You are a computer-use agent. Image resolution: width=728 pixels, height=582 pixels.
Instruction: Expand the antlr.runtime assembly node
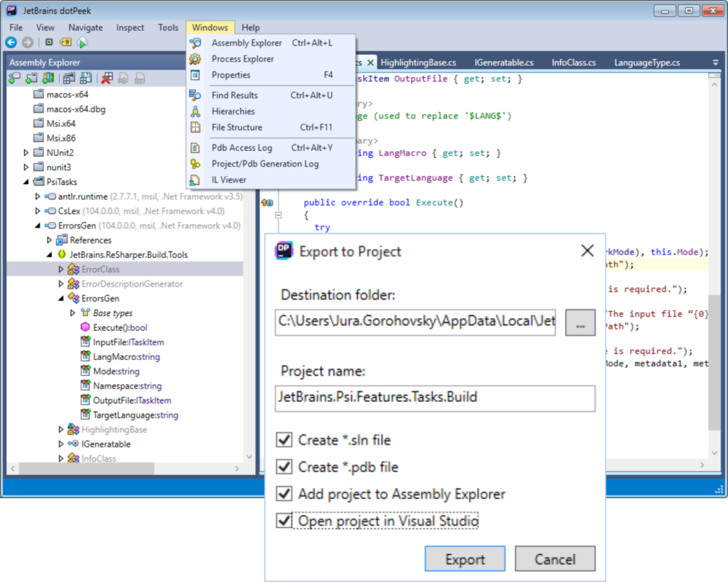coord(38,196)
